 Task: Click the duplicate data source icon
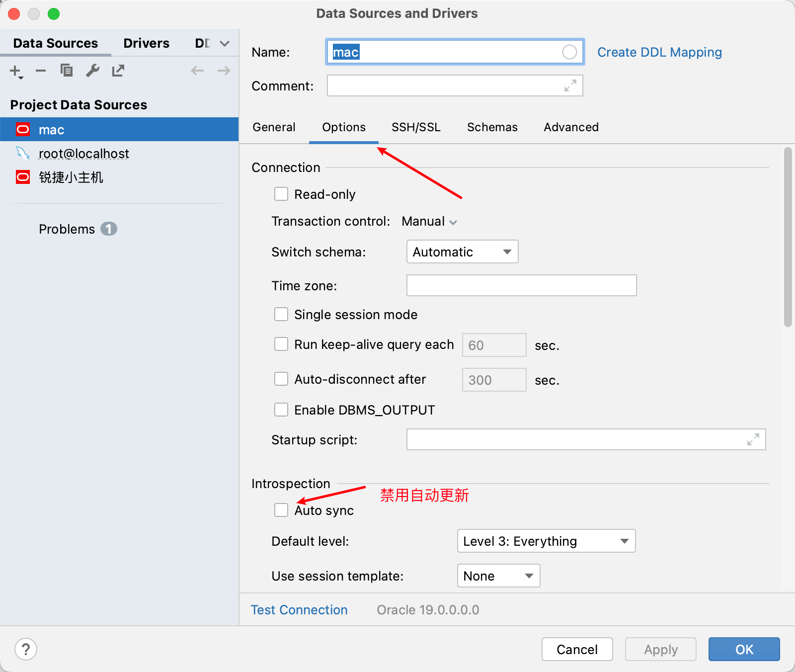click(x=67, y=71)
